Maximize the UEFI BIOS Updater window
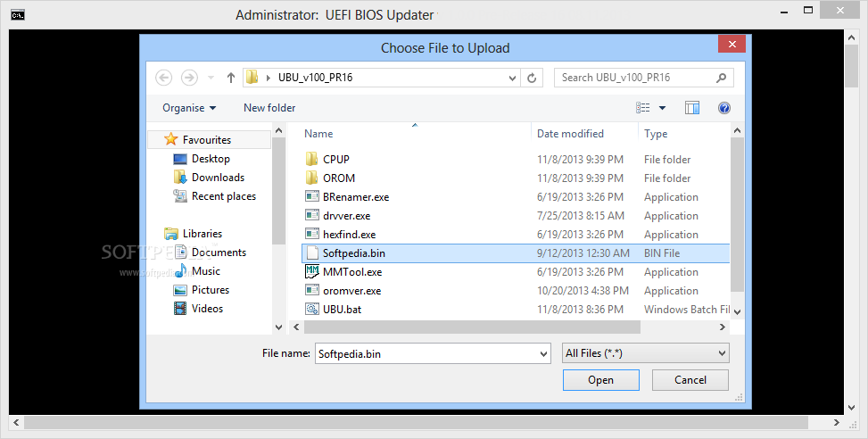 tap(808, 10)
